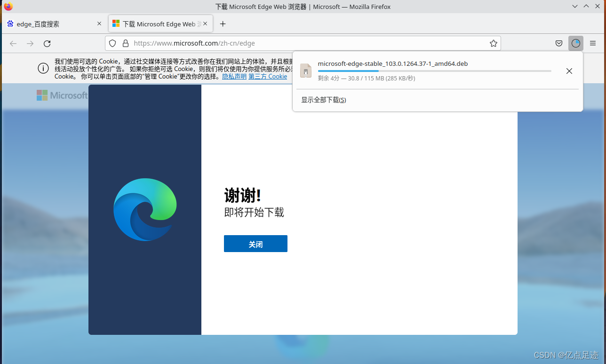Image resolution: width=606 pixels, height=364 pixels.
Task: Switch to the edge_百度搜索 tab
Action: point(54,24)
